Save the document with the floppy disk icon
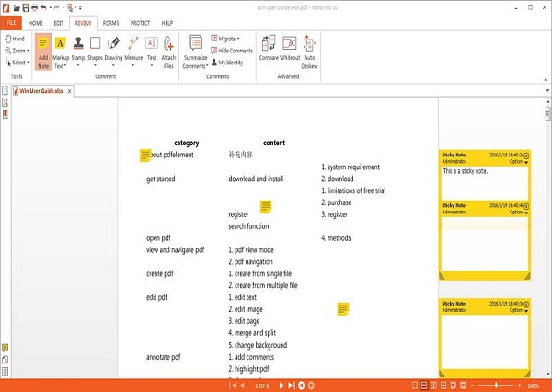This screenshot has height=392, width=552. (26, 7)
